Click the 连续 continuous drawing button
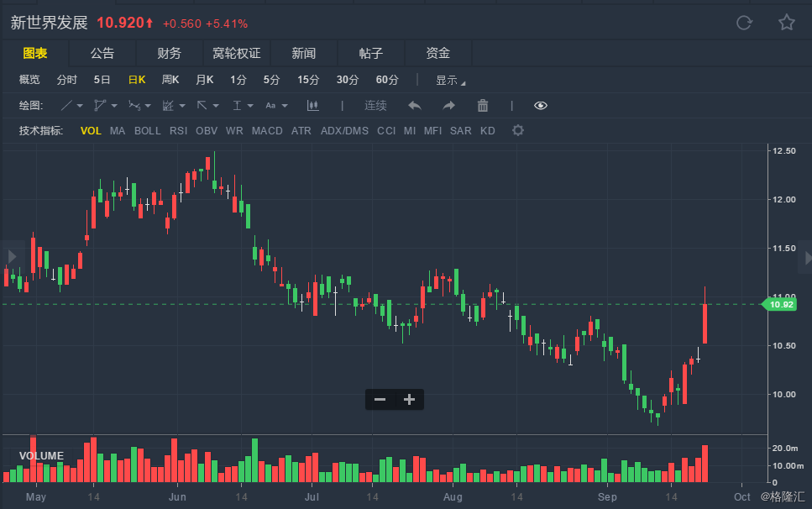Viewport: 812px width, 509px height. pos(375,106)
